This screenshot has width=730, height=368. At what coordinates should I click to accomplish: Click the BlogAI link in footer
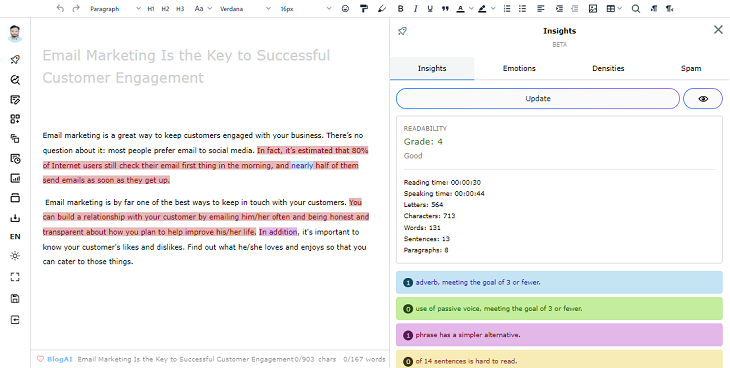(60, 359)
